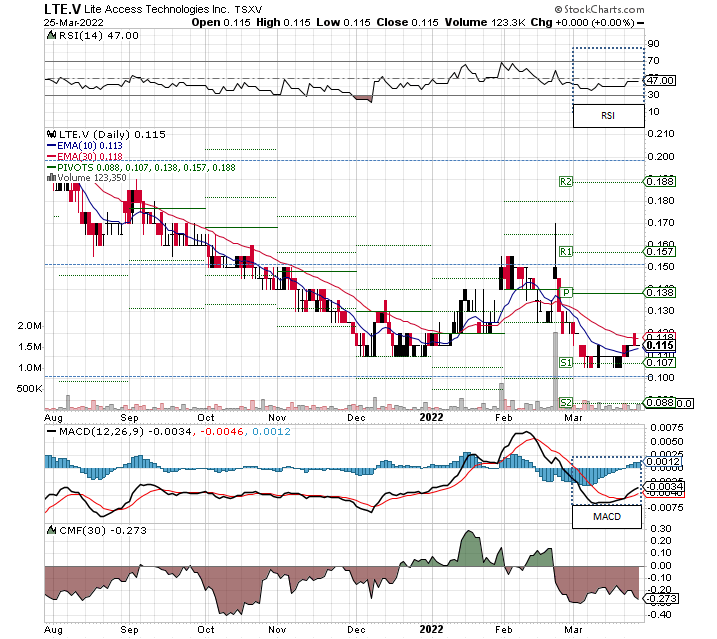Click the 25-Mar-2022 date label
717x639 pixels.
pos(74,22)
